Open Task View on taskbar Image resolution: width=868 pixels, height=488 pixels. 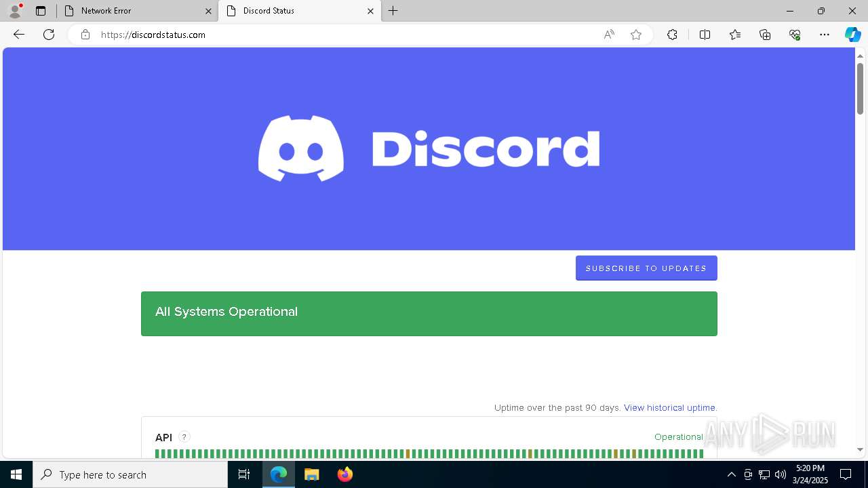coord(244,474)
